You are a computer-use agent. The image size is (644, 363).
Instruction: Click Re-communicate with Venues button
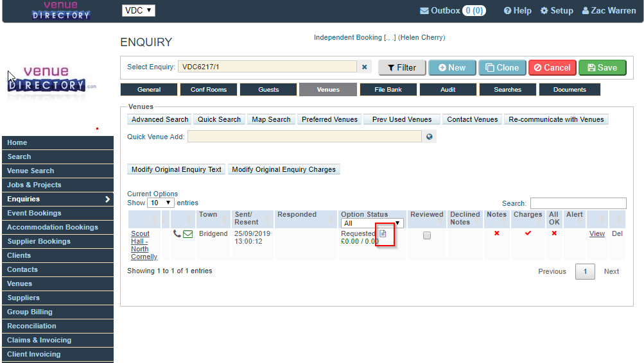[556, 119]
